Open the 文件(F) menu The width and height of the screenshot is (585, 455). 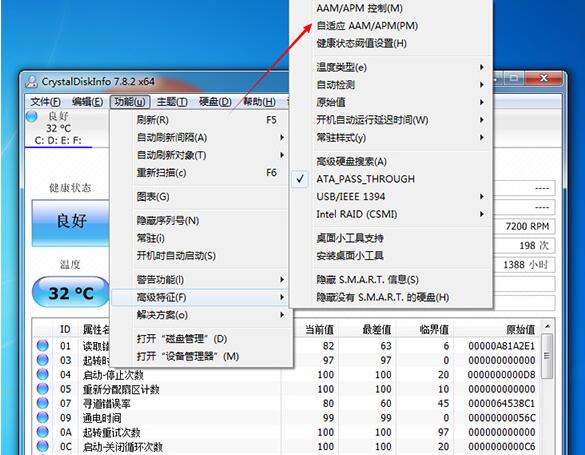(46, 101)
